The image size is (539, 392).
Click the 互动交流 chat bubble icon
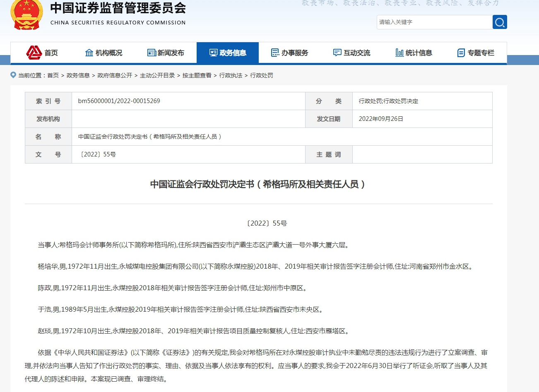pos(337,53)
